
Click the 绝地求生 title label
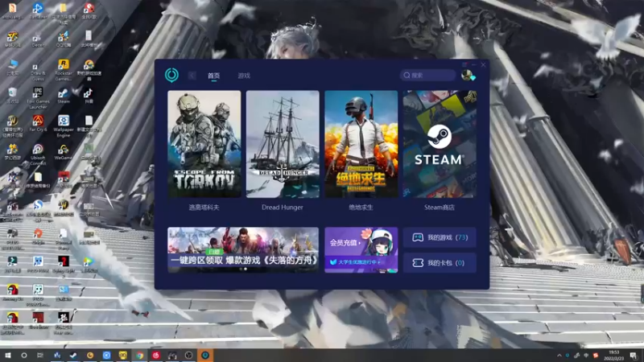tap(361, 208)
